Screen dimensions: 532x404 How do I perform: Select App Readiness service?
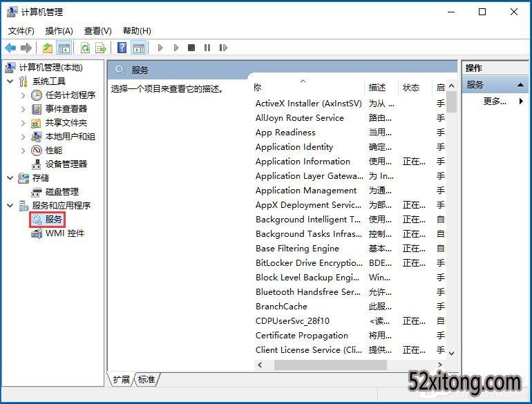pyautogui.click(x=285, y=133)
